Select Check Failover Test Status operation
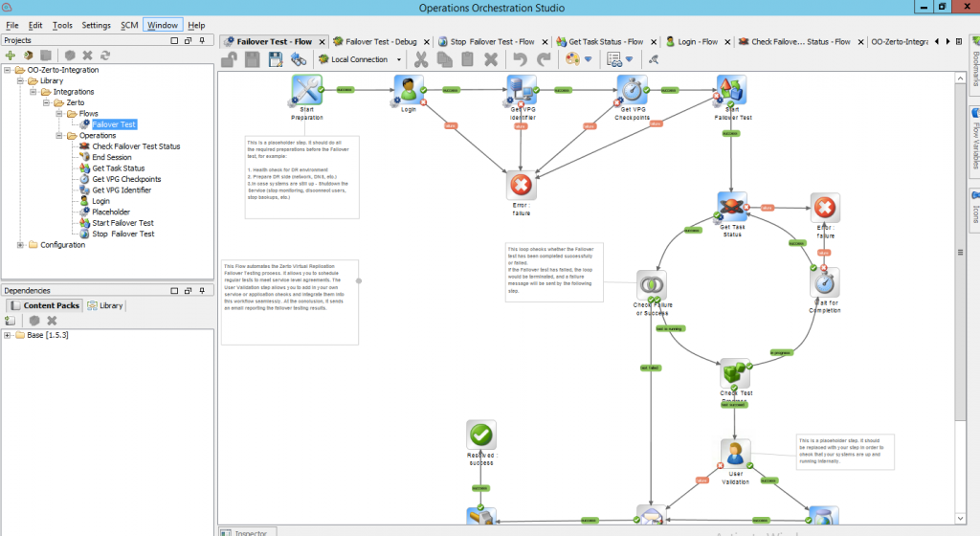Viewport: 980px width, 536px height. pyautogui.click(x=136, y=146)
